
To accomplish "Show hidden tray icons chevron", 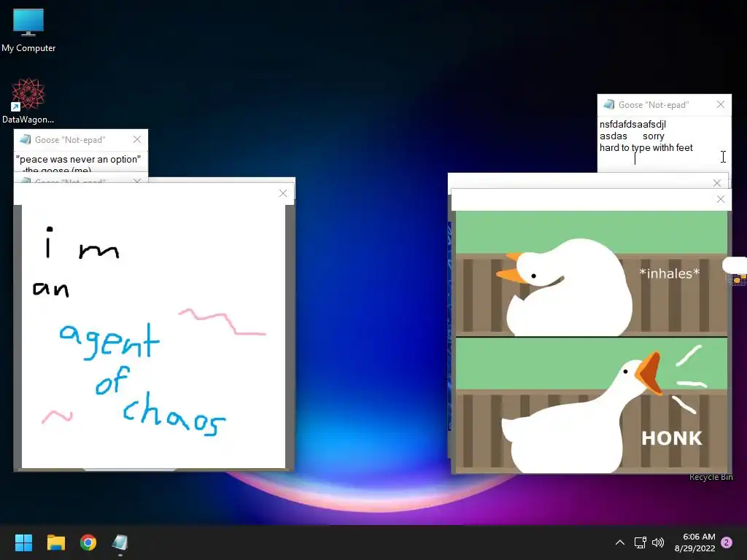I will [620, 542].
